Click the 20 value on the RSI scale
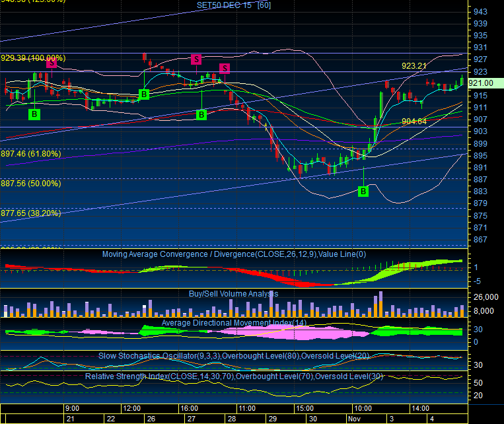The width and height of the screenshot is (504, 424). (478, 396)
